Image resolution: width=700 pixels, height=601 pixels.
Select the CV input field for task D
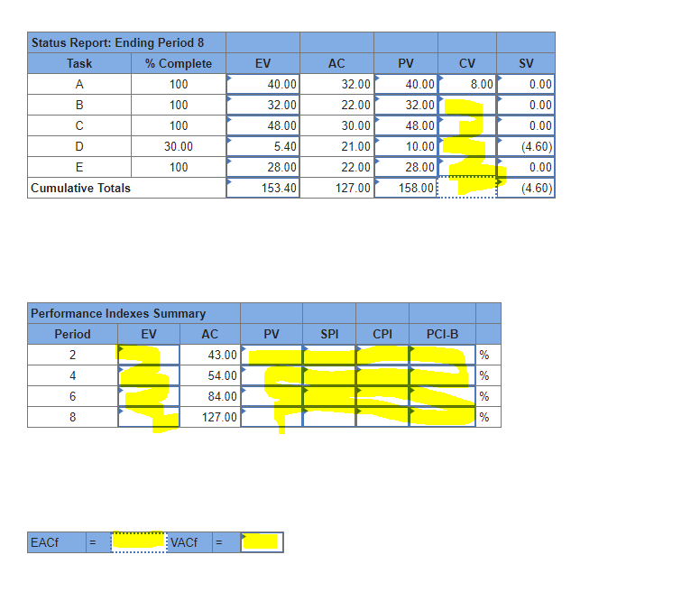pyautogui.click(x=467, y=146)
